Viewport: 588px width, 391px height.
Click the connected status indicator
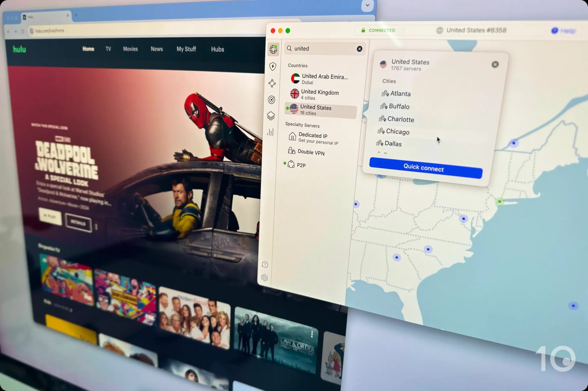tap(379, 31)
